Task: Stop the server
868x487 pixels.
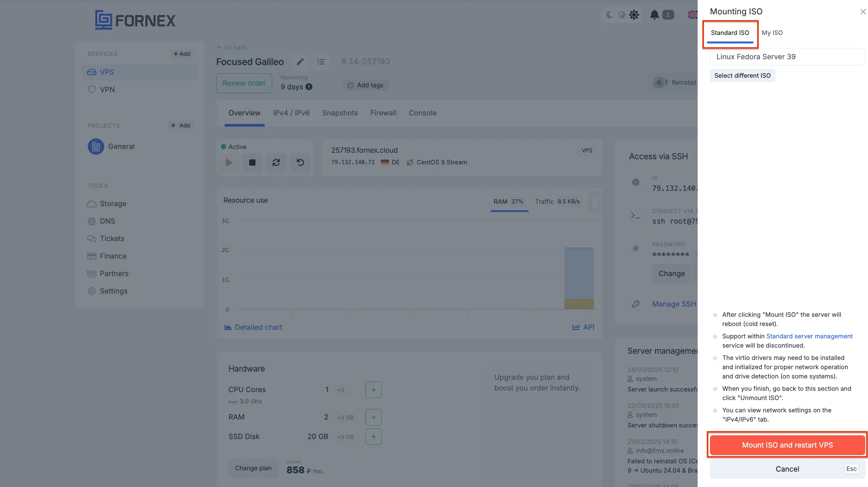Action: coord(252,163)
